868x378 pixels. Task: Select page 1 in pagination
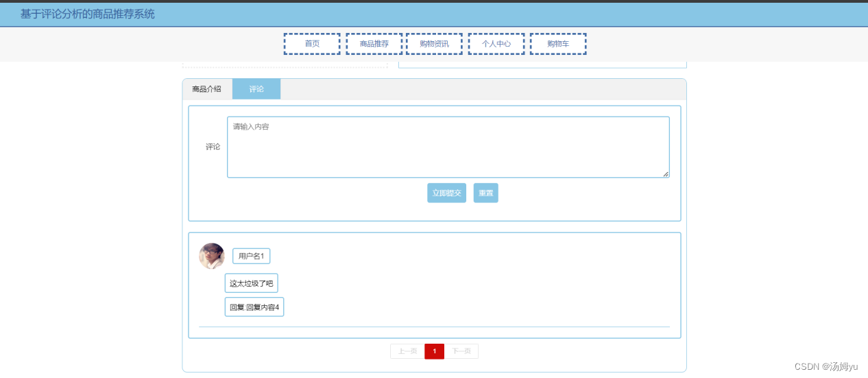point(434,351)
